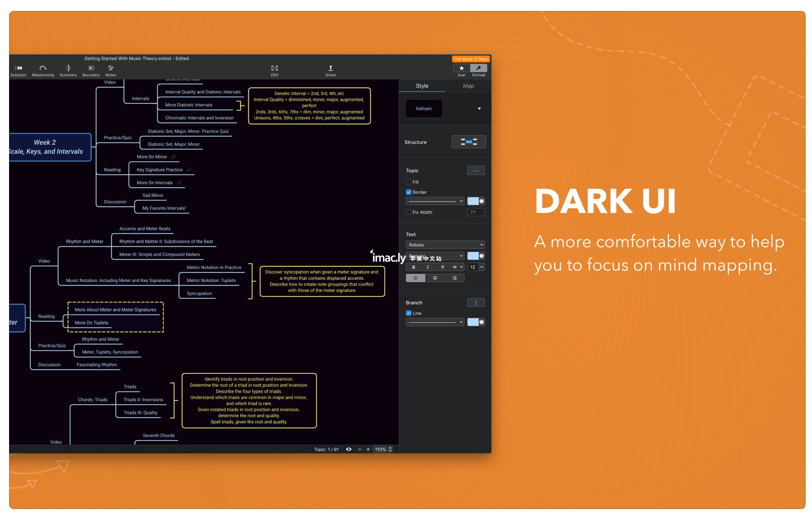The height and width of the screenshot is (515, 812).
Task: Add a Summary bracket
Action: 68,71
